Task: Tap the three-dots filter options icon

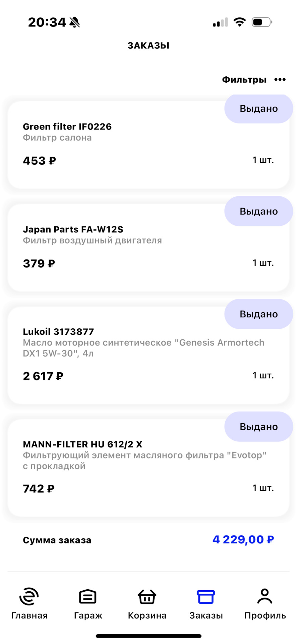Action: click(280, 80)
